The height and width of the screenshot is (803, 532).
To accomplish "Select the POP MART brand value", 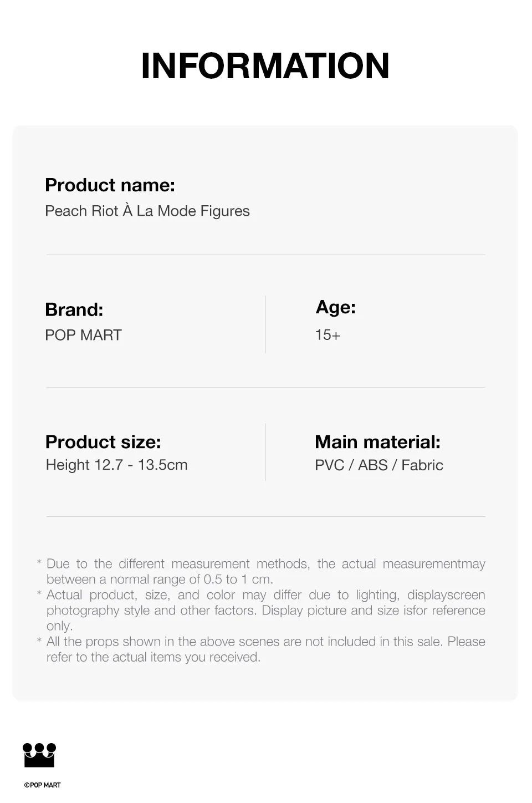I will pos(83,335).
